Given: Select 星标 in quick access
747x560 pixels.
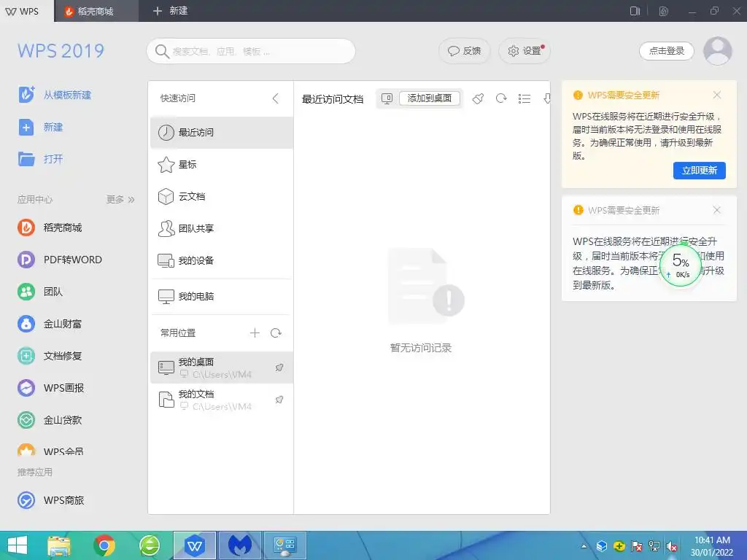Looking at the screenshot, I should [x=222, y=164].
